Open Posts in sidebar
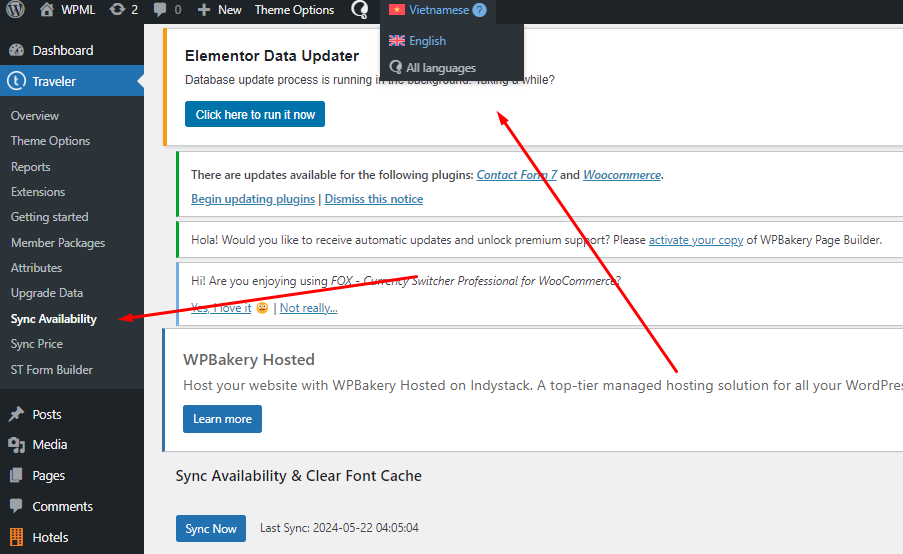This screenshot has height=554, width=903. [x=47, y=415]
